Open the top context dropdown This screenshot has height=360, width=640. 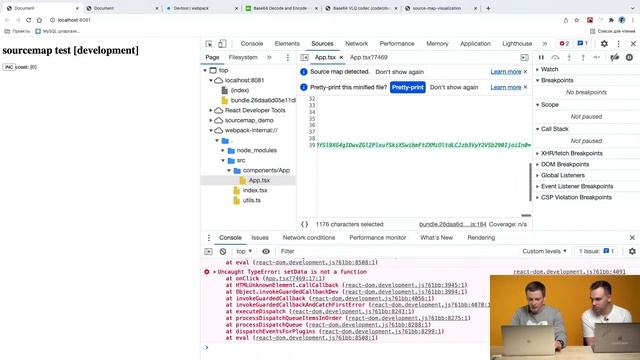244,251
